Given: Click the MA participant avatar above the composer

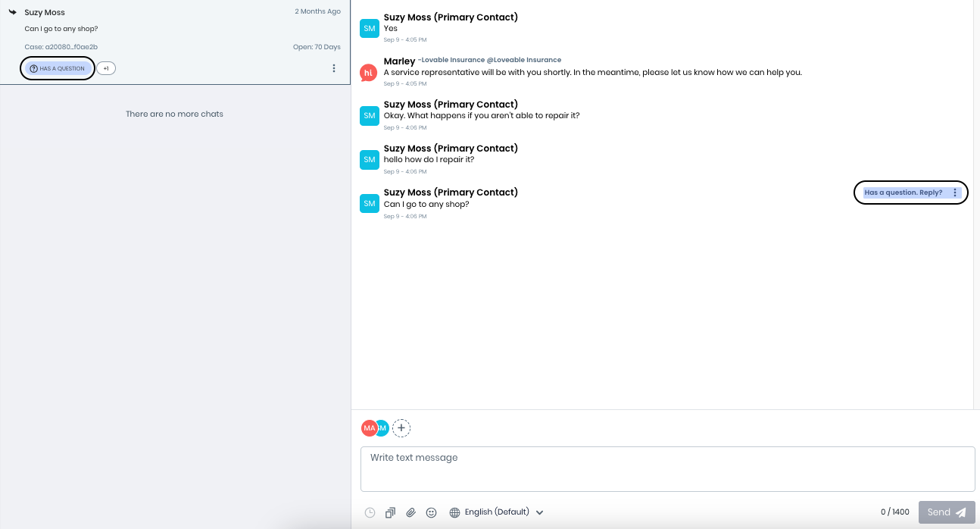Looking at the screenshot, I should [x=370, y=428].
